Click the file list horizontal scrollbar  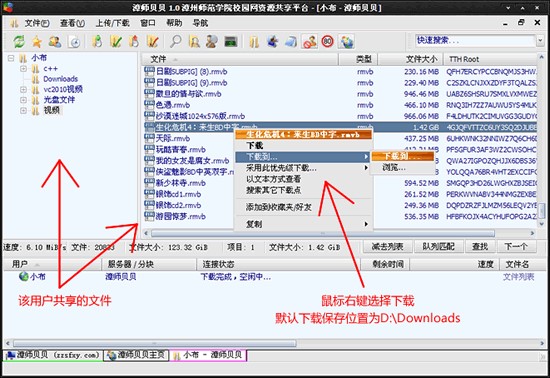point(323,233)
